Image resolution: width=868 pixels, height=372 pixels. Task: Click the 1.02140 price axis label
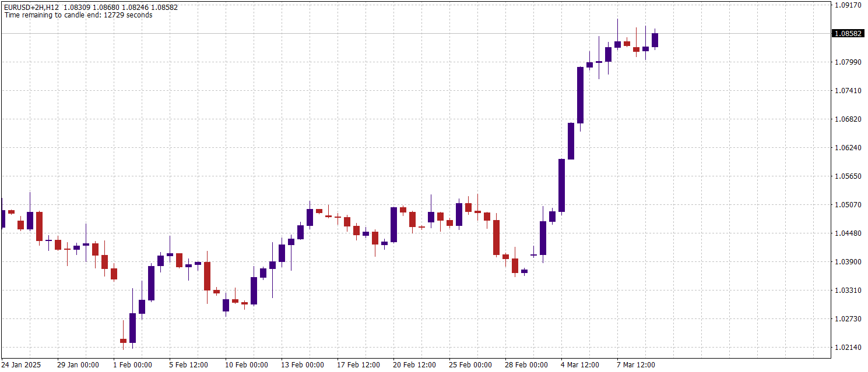point(848,348)
